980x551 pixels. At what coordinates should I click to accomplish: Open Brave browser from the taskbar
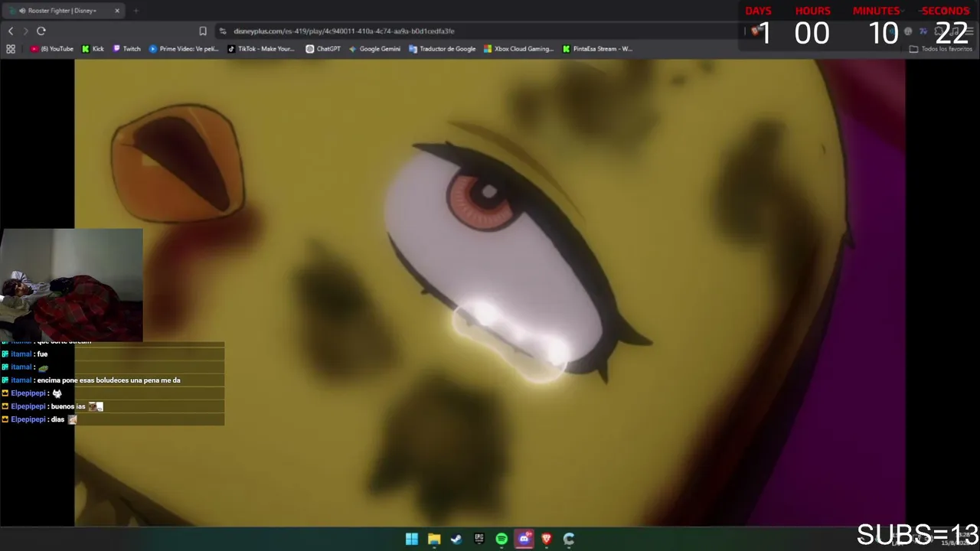(x=547, y=539)
